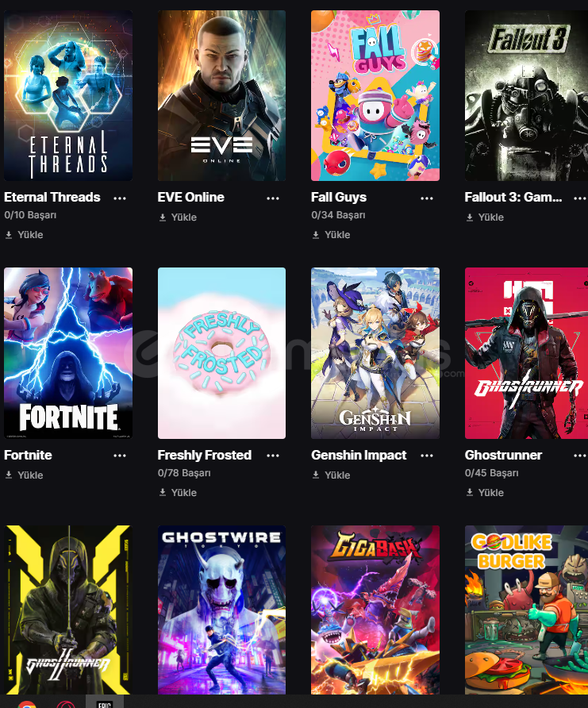588x708 pixels.
Task: Open Chrome from the taskbar
Action: tap(27, 704)
